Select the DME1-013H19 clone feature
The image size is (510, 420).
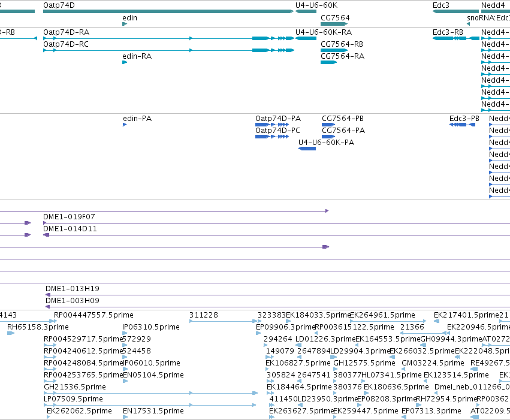277,295
